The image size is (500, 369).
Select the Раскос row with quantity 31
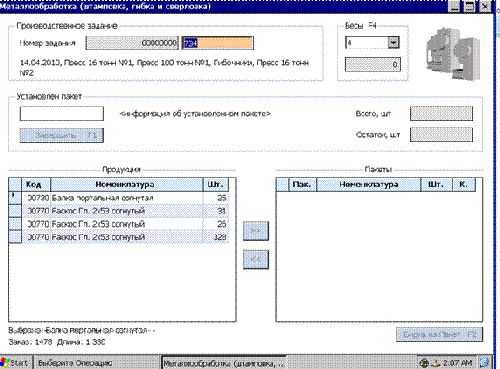(x=118, y=211)
